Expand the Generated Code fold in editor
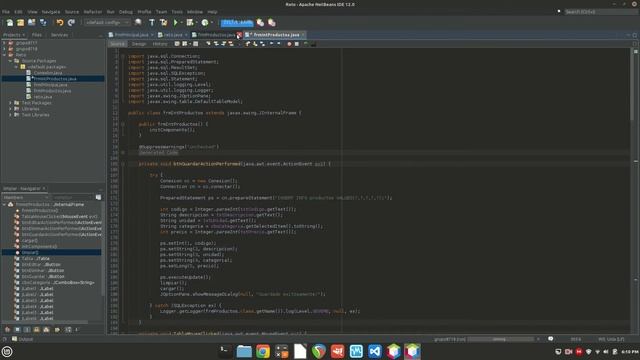Image resolution: width=640 pixels, height=360 pixels. [x=123, y=153]
